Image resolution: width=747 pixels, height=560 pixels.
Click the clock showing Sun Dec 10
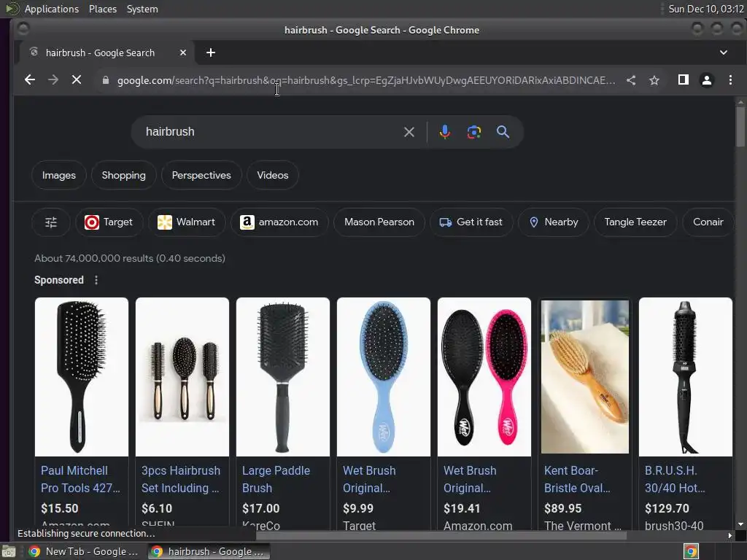click(705, 9)
